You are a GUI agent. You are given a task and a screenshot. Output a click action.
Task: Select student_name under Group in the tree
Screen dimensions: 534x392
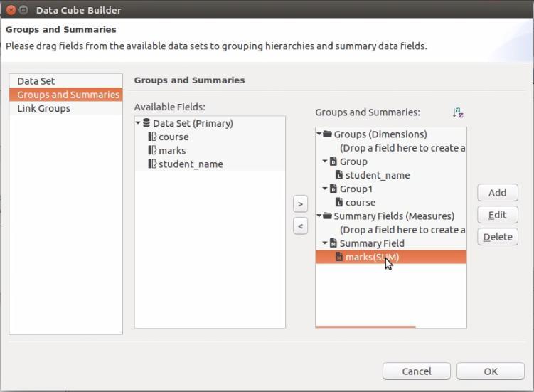377,175
